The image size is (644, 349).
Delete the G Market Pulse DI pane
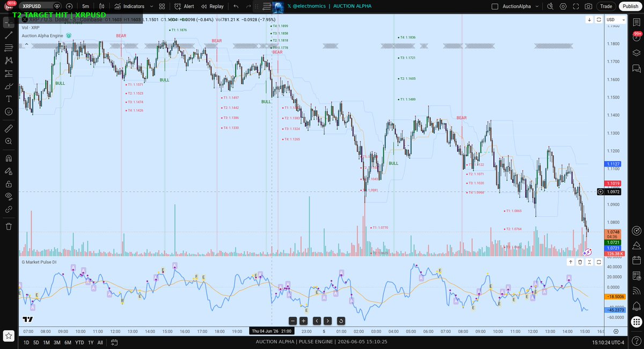pos(580,262)
